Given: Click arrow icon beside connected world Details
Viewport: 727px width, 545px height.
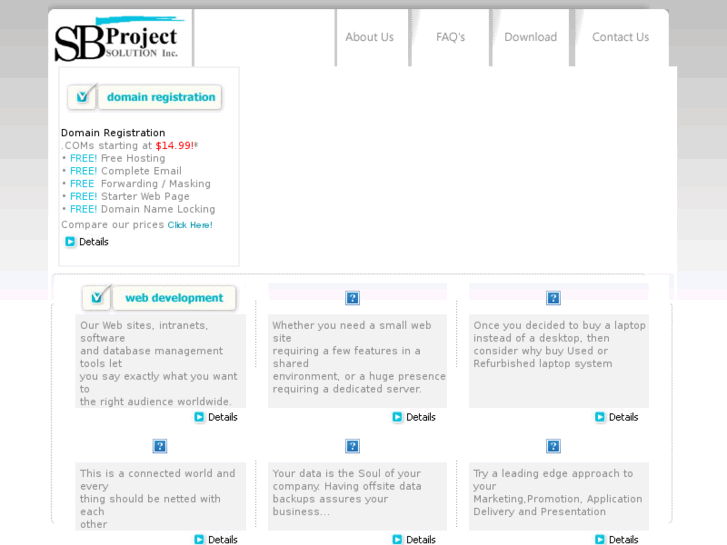Looking at the screenshot, I should pos(199,539).
